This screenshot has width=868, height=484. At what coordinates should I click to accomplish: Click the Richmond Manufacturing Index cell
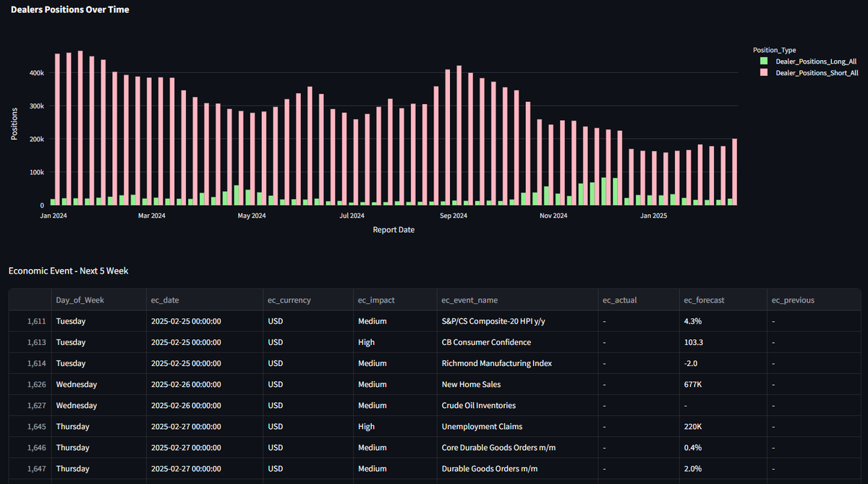[516, 363]
